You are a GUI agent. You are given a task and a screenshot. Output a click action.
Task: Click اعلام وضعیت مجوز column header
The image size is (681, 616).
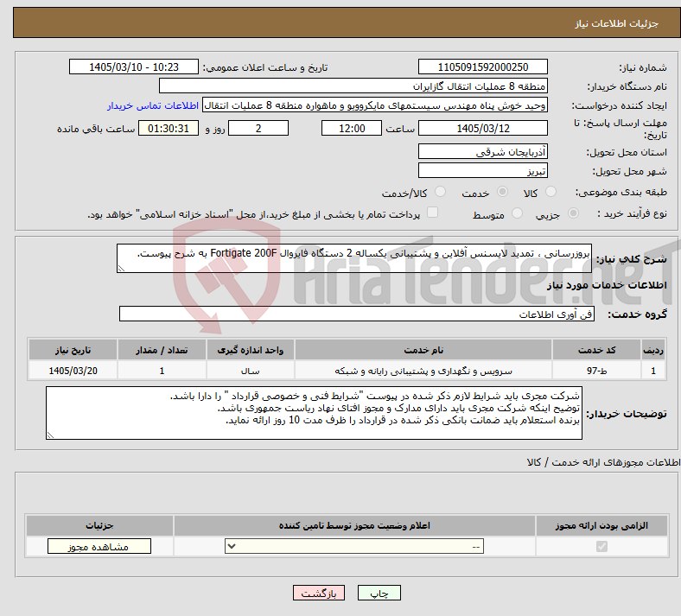354,525
